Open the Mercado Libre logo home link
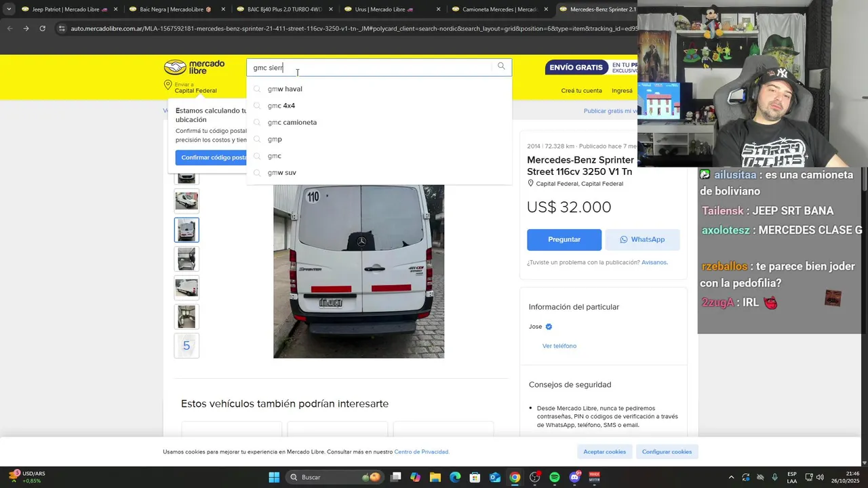 pyautogui.click(x=194, y=67)
